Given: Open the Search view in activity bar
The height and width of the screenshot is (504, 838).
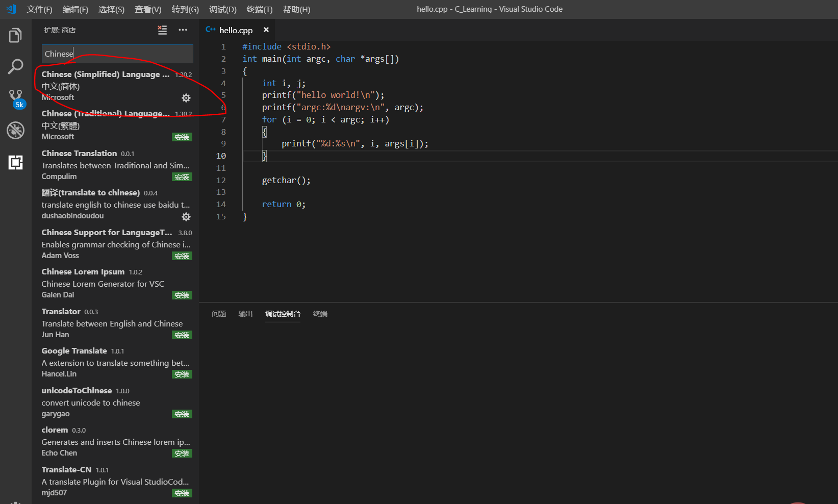Looking at the screenshot, I should click(15, 66).
